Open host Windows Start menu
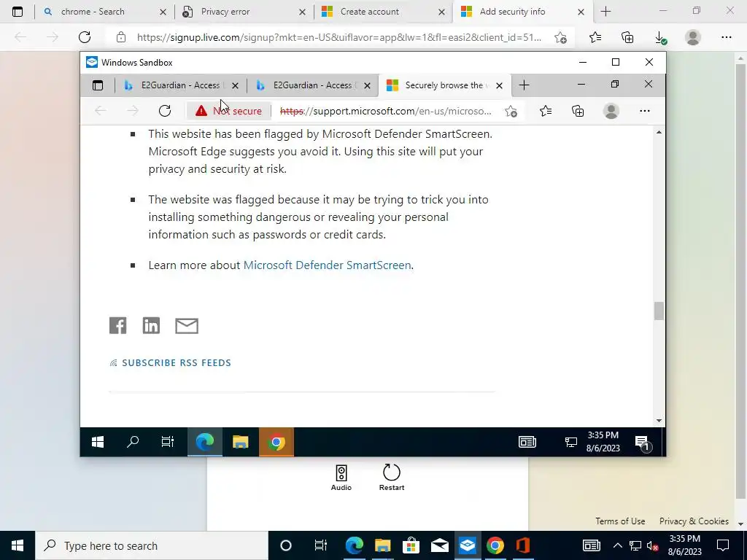Screen dimensions: 747x560 click(18, 545)
